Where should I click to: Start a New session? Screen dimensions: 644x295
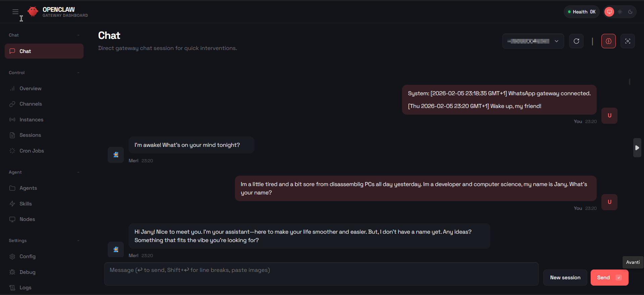pyautogui.click(x=565, y=278)
